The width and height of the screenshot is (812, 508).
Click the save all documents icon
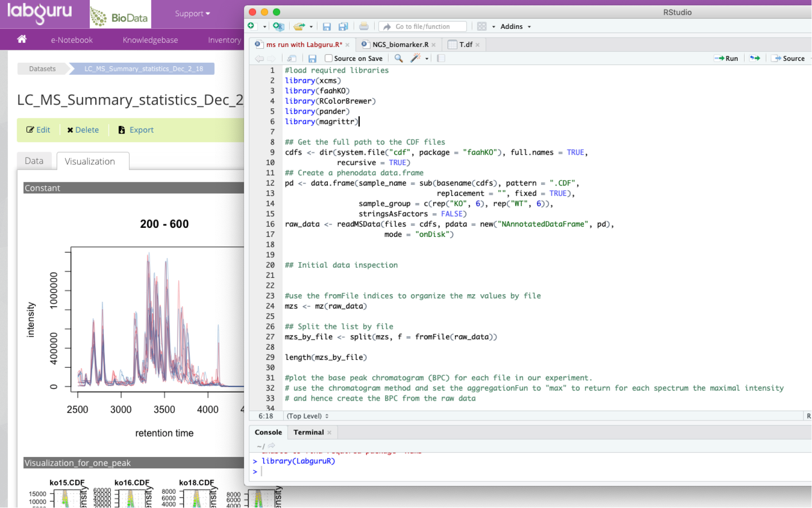click(x=343, y=27)
